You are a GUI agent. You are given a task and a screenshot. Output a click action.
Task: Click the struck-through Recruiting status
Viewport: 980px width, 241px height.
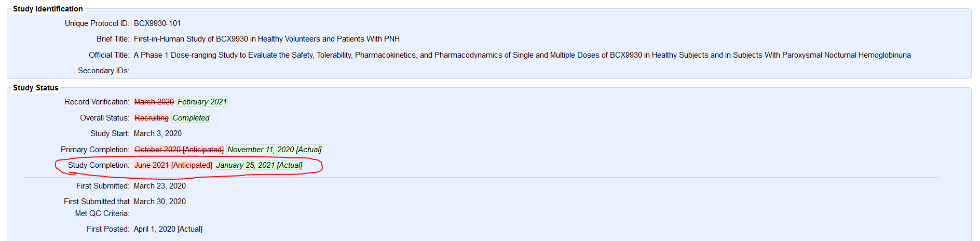click(x=152, y=118)
